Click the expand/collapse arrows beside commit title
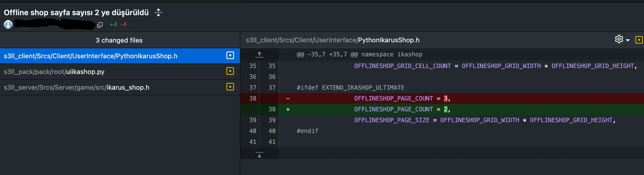This screenshot has width=644, height=175. coord(158,12)
